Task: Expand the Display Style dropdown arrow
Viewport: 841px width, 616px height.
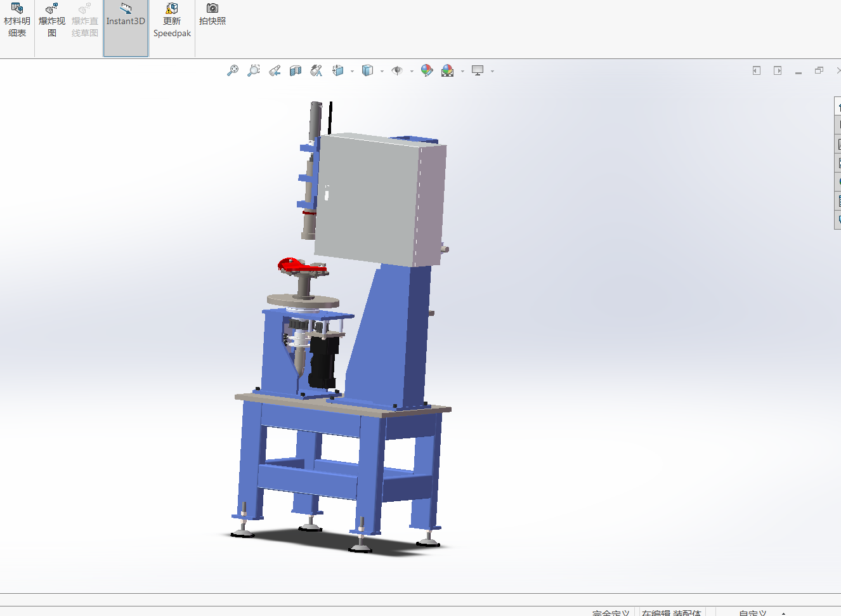Action: coord(382,71)
